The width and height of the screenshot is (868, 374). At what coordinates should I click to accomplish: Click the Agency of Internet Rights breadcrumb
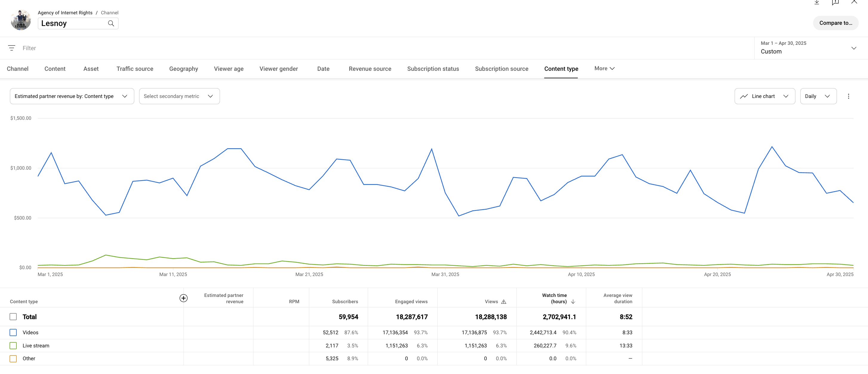tap(65, 13)
